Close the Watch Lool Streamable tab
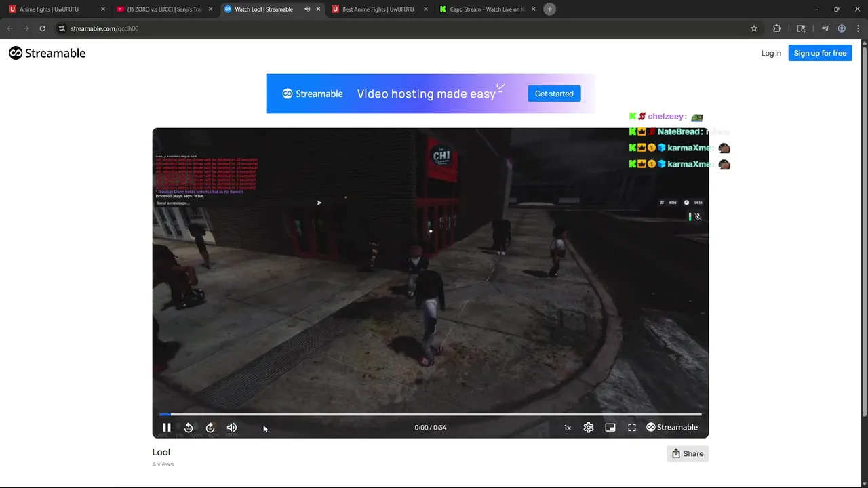The image size is (868, 488). coord(318,9)
